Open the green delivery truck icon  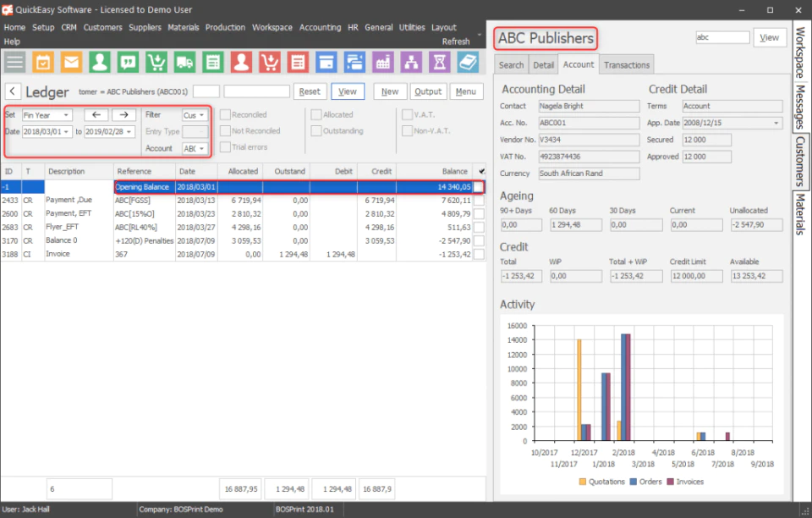[184, 62]
